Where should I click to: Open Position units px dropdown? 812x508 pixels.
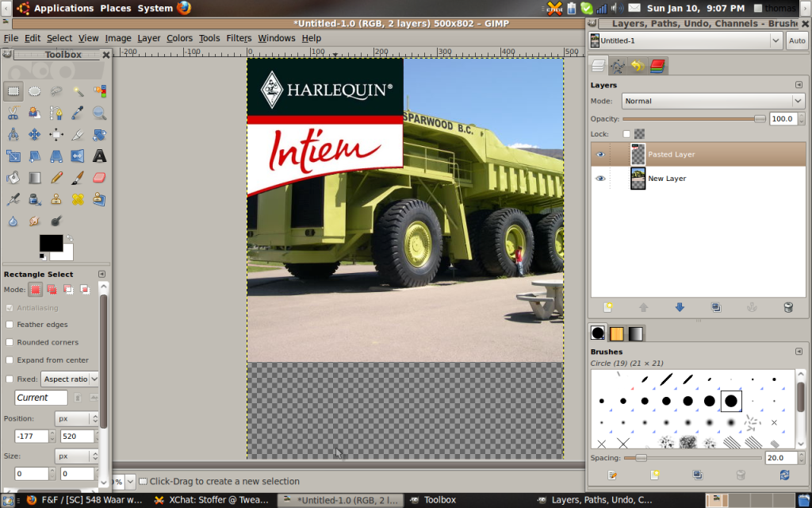[x=77, y=418]
